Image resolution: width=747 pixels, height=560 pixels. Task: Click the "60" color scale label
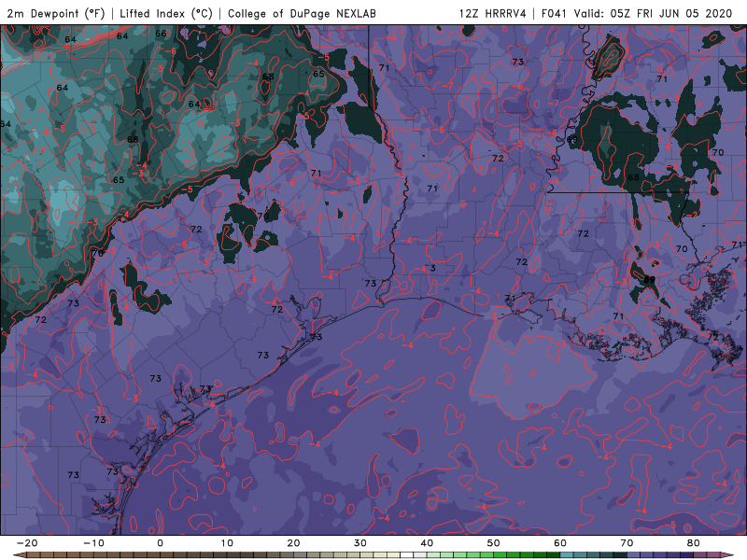(560, 543)
